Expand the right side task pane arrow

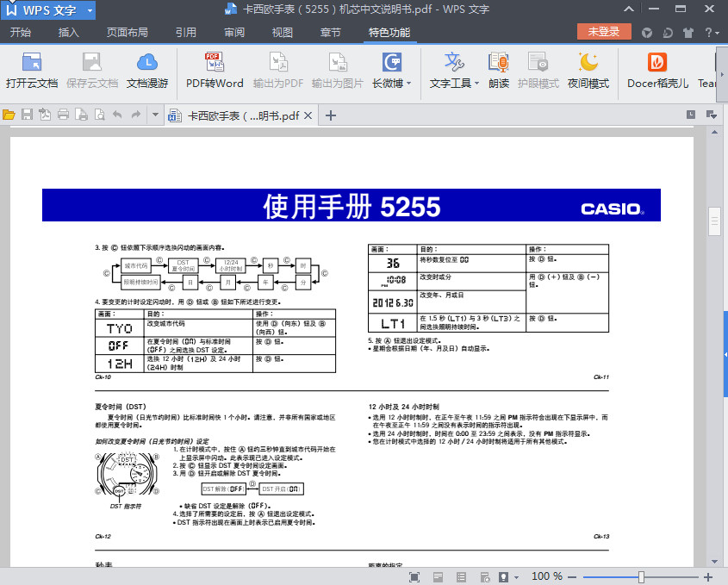pyautogui.click(x=725, y=355)
